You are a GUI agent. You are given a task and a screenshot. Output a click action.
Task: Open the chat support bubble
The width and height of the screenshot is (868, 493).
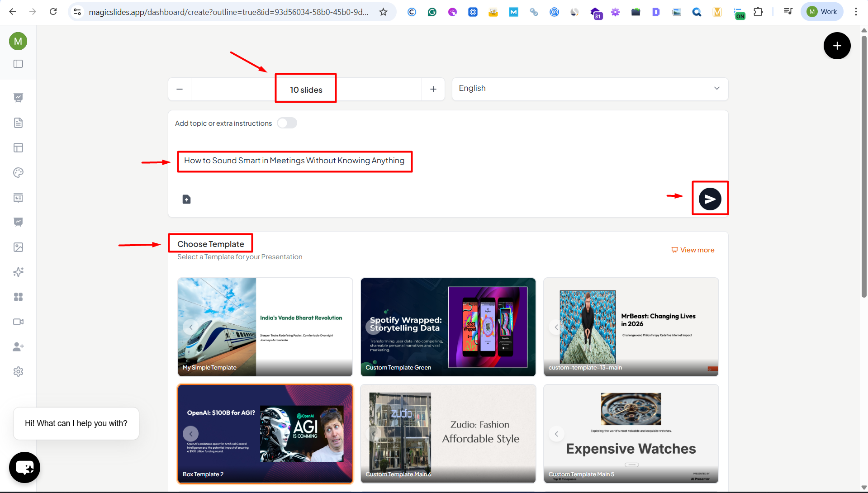point(24,467)
